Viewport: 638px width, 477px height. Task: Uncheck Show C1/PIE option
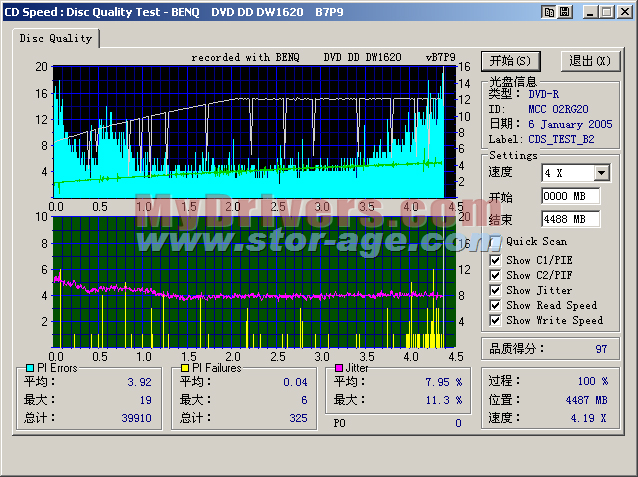pos(496,260)
